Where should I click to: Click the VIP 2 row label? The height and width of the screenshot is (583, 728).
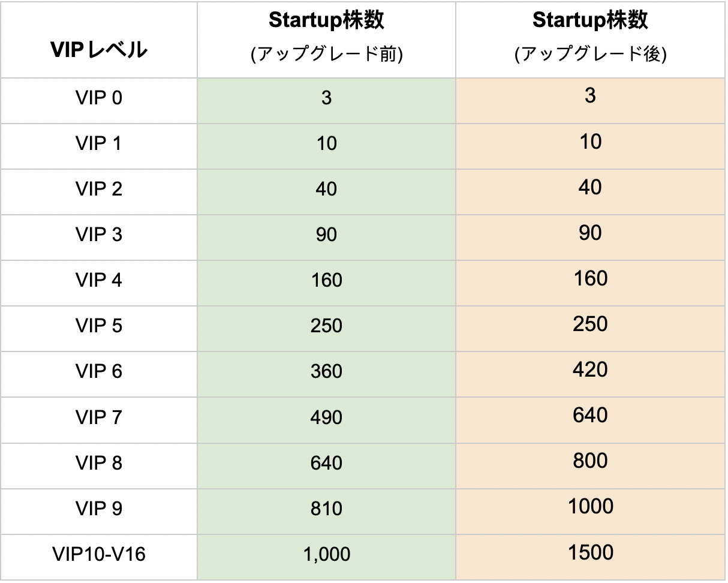click(x=99, y=189)
